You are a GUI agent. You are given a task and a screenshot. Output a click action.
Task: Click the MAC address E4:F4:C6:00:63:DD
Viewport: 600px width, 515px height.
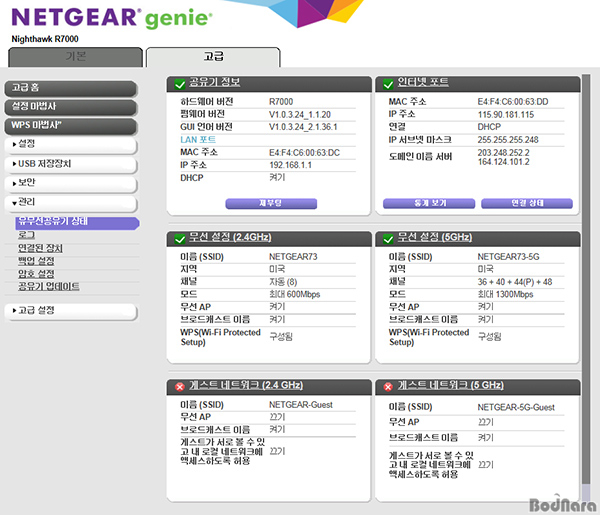point(513,102)
